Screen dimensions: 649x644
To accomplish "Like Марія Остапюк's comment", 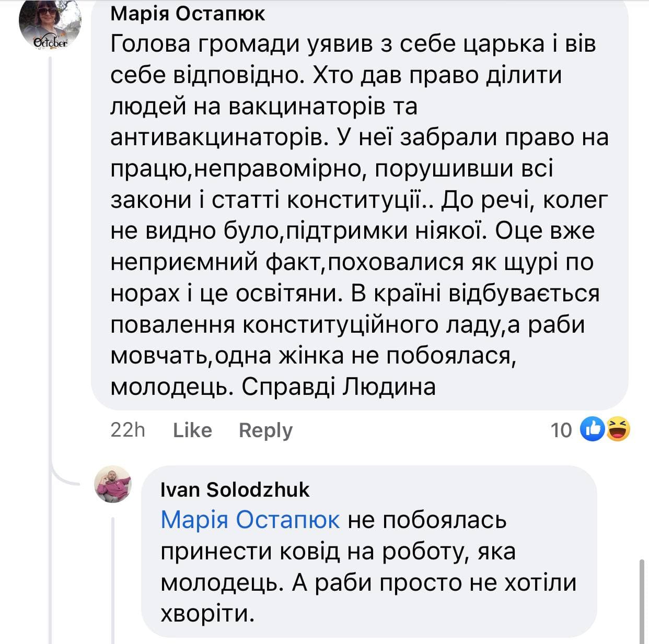I will coord(192,430).
